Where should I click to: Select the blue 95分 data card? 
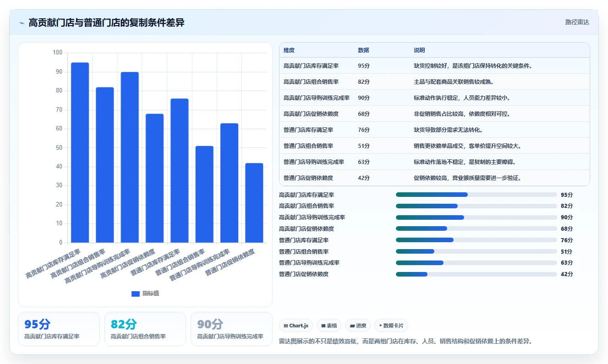[x=59, y=329]
